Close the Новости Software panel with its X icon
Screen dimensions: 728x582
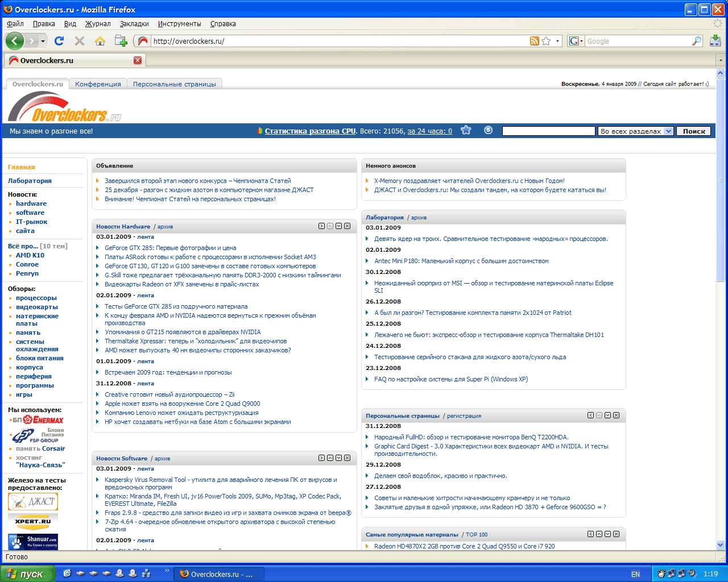(x=347, y=458)
